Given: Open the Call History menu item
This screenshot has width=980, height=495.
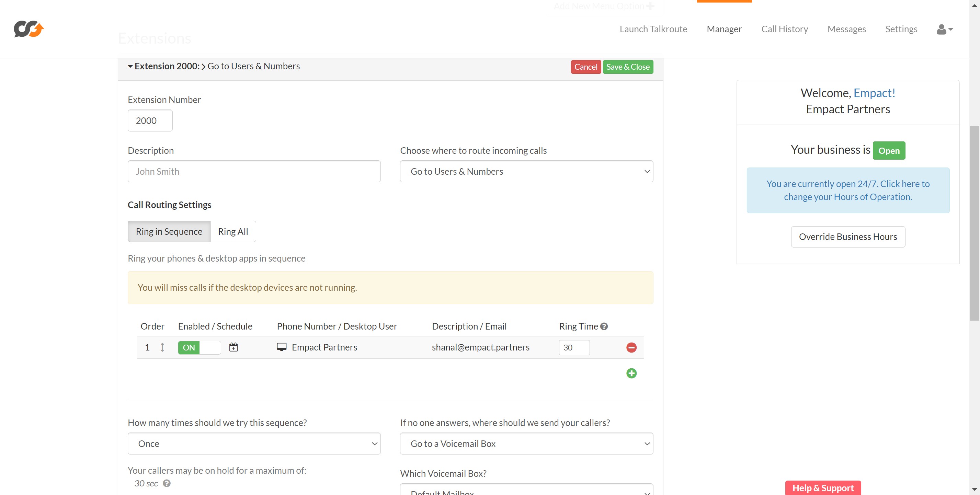Looking at the screenshot, I should click(785, 29).
